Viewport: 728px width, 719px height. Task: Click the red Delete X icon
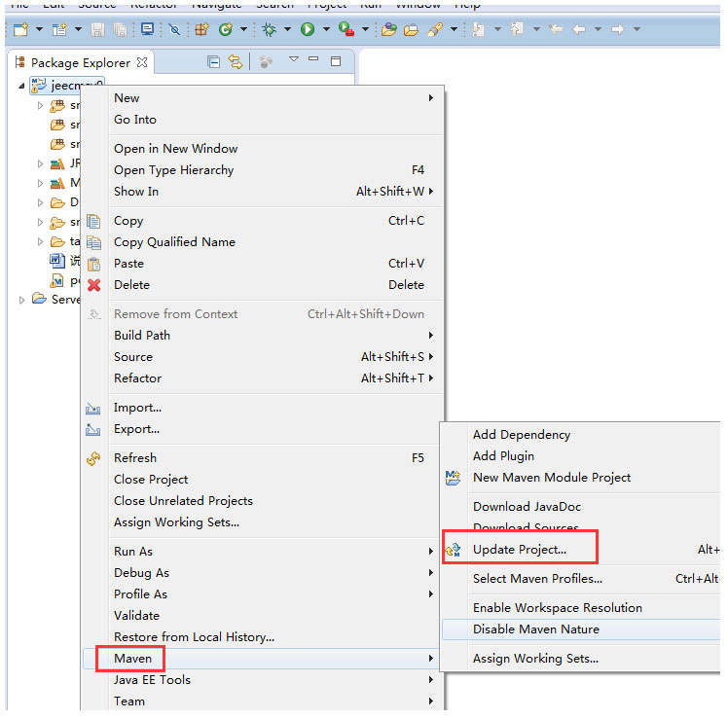[93, 285]
